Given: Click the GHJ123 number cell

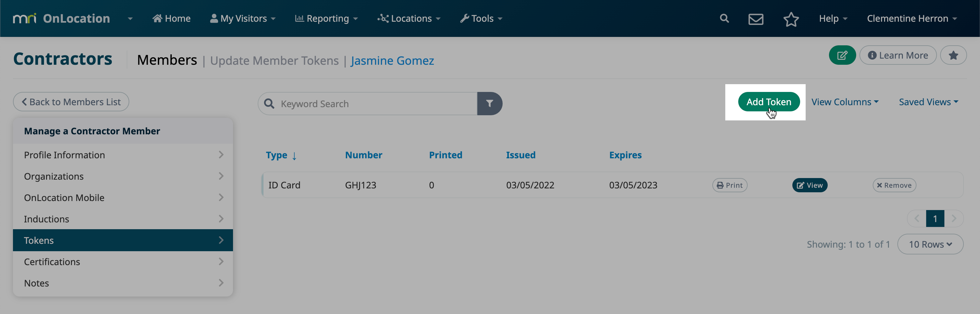Looking at the screenshot, I should pyautogui.click(x=360, y=185).
